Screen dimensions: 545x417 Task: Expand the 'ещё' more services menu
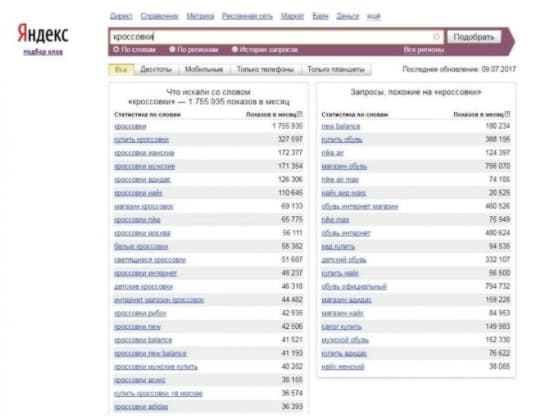tap(374, 16)
